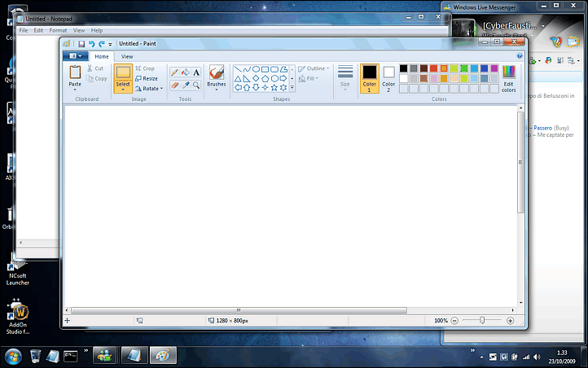Select the Pencil tool
588x368 pixels.
tap(174, 72)
